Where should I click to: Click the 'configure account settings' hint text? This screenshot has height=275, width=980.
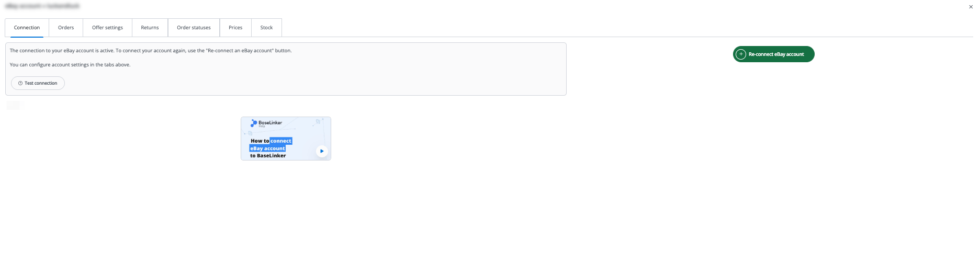(70, 65)
